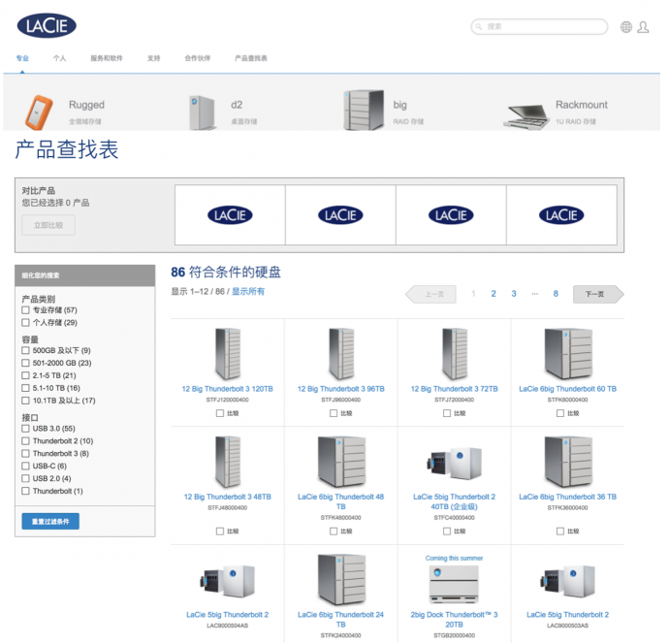
Task: Tick 比较 under LaCie 6big Thunderbolt 36 TB
Action: click(560, 531)
